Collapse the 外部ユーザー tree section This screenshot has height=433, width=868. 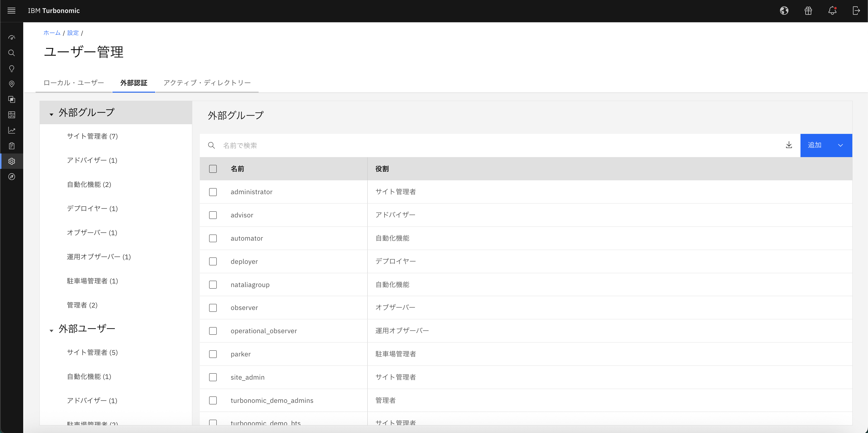pos(52,331)
